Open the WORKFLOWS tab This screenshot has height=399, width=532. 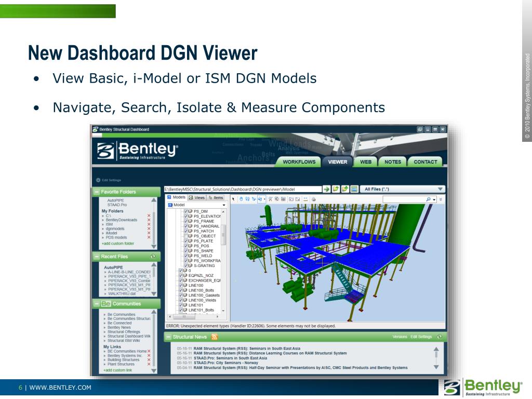click(x=299, y=162)
